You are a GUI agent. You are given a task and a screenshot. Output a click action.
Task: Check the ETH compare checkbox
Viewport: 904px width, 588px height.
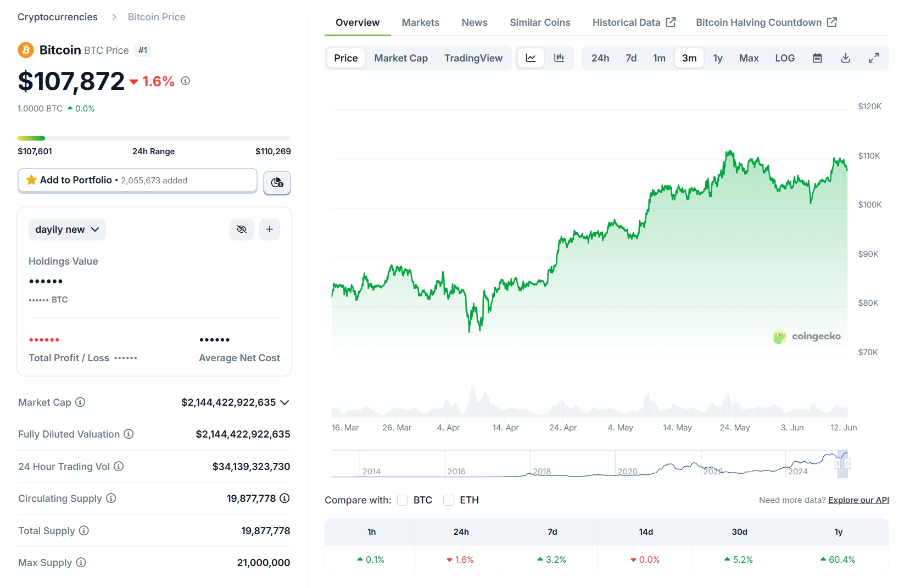point(449,500)
